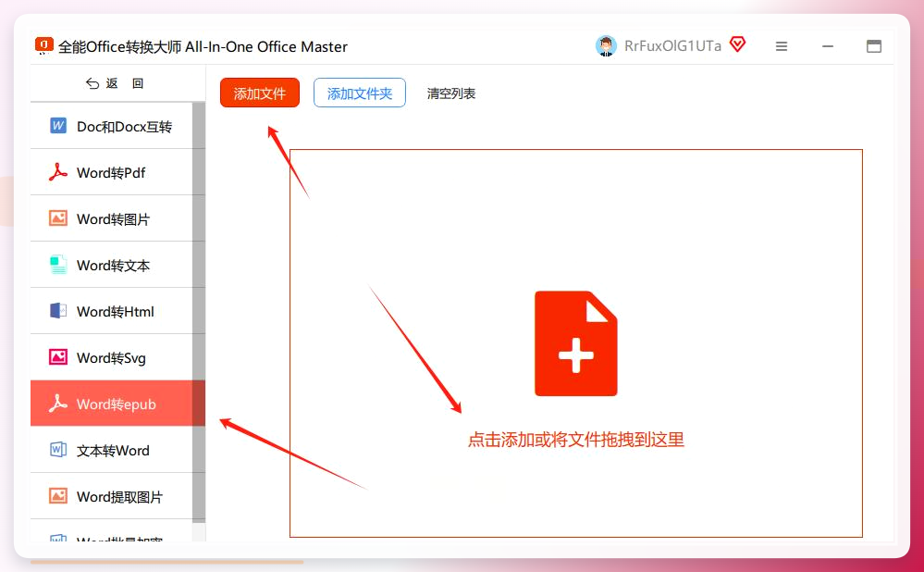Click the 点击添加或将文件拖拽到这里 text
924x572 pixels.
click(575, 440)
